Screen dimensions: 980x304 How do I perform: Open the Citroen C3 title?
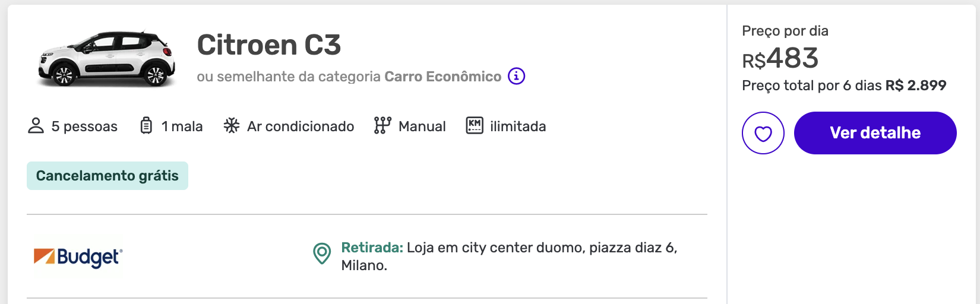[269, 45]
